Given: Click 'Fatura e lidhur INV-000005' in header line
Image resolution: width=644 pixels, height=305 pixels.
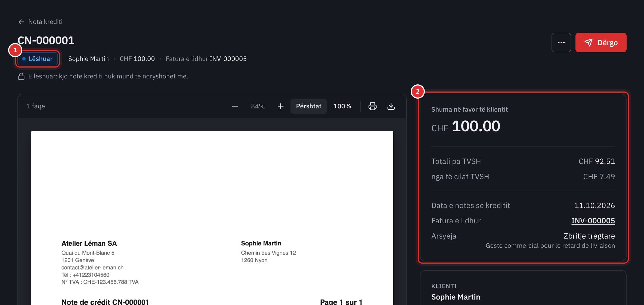Looking at the screenshot, I should (x=206, y=59).
